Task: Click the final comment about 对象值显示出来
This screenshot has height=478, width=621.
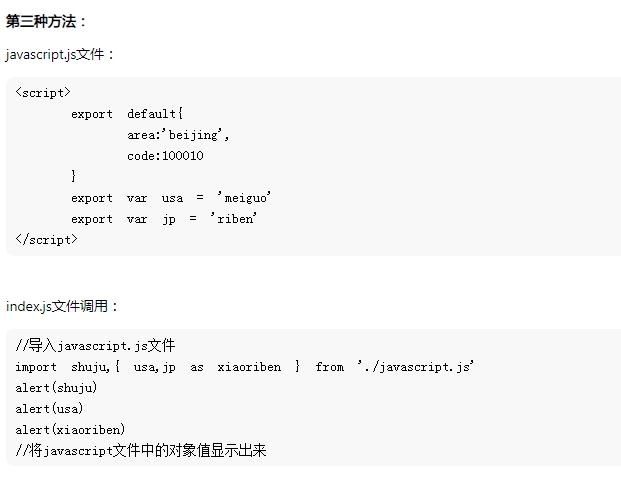Action: pyautogui.click(x=141, y=450)
